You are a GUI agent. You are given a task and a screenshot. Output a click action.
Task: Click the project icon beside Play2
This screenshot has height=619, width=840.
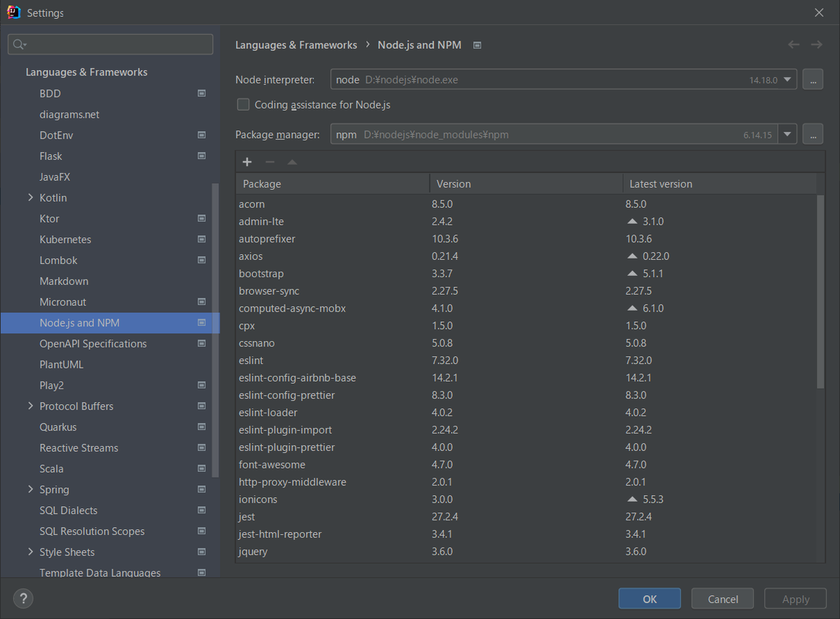(x=202, y=385)
